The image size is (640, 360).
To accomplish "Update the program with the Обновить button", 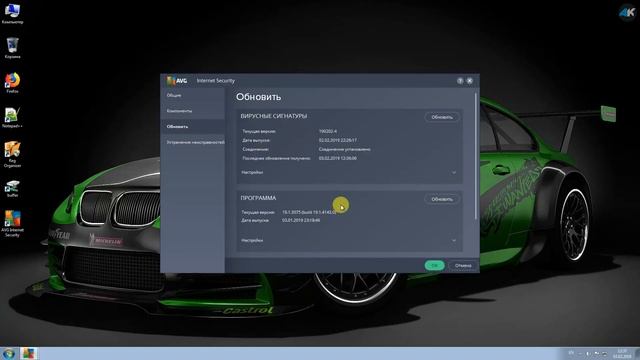I will pyautogui.click(x=442, y=199).
